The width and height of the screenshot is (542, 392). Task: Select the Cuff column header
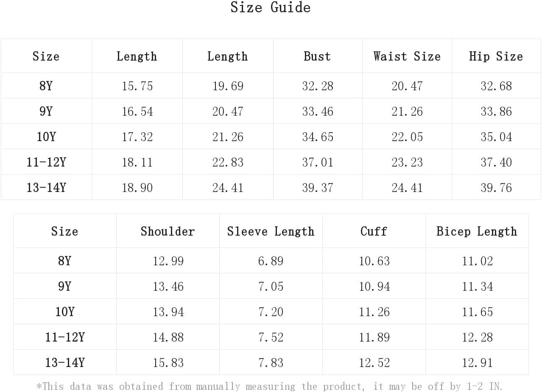tap(374, 231)
